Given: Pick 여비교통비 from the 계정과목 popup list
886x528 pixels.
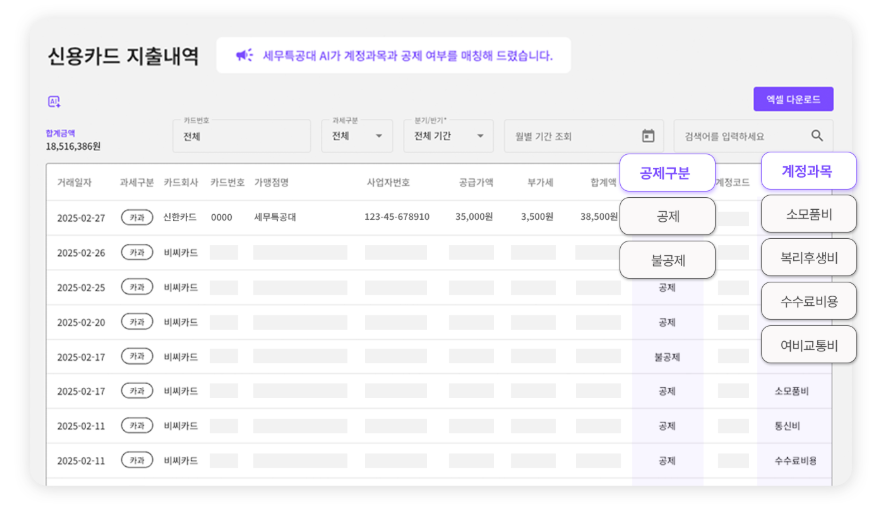Looking at the screenshot, I should pyautogui.click(x=808, y=345).
